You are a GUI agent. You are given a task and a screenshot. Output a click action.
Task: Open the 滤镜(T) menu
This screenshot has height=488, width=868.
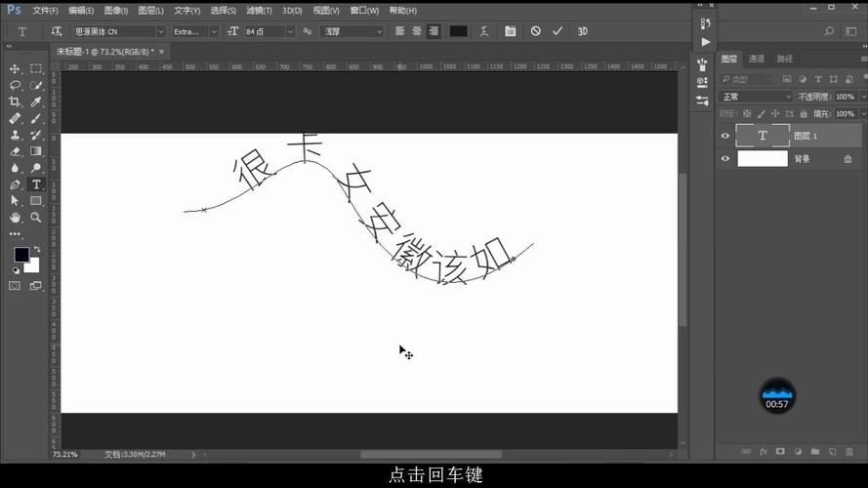260,10
